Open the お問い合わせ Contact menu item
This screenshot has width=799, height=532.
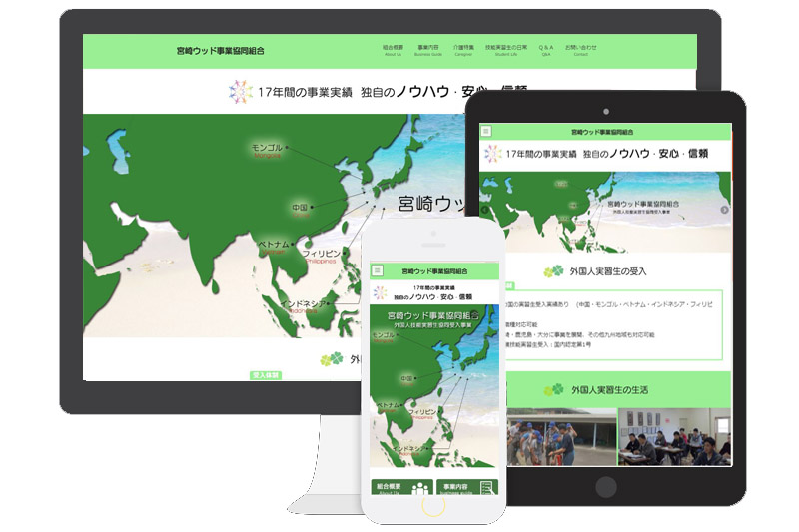[581, 50]
